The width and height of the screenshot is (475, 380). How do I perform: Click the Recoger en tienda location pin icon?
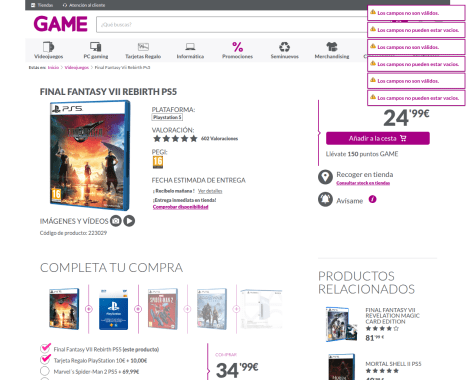(325, 177)
